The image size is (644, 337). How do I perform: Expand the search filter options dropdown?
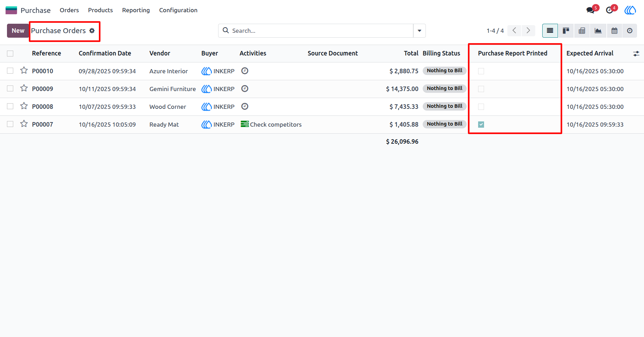(419, 31)
